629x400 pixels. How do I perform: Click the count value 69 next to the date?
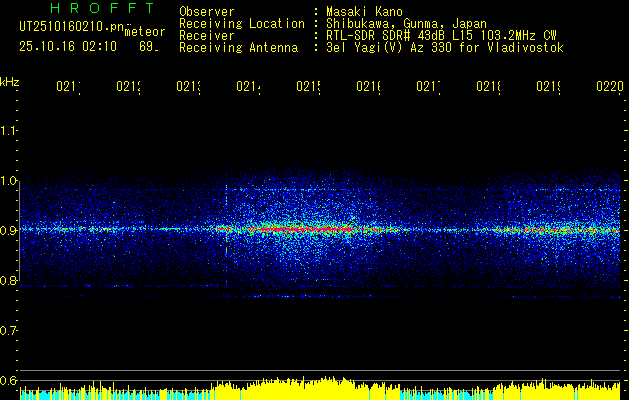coord(148,47)
